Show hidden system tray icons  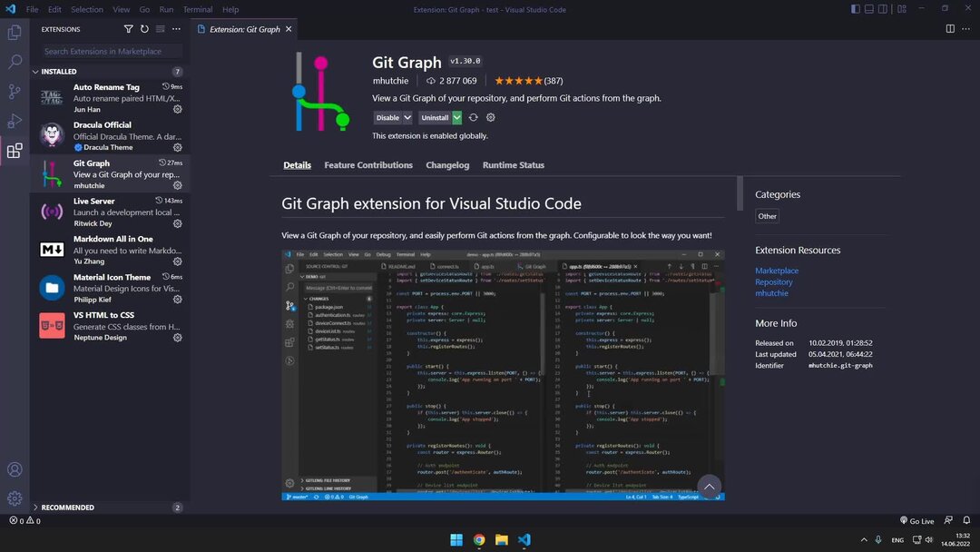click(864, 539)
